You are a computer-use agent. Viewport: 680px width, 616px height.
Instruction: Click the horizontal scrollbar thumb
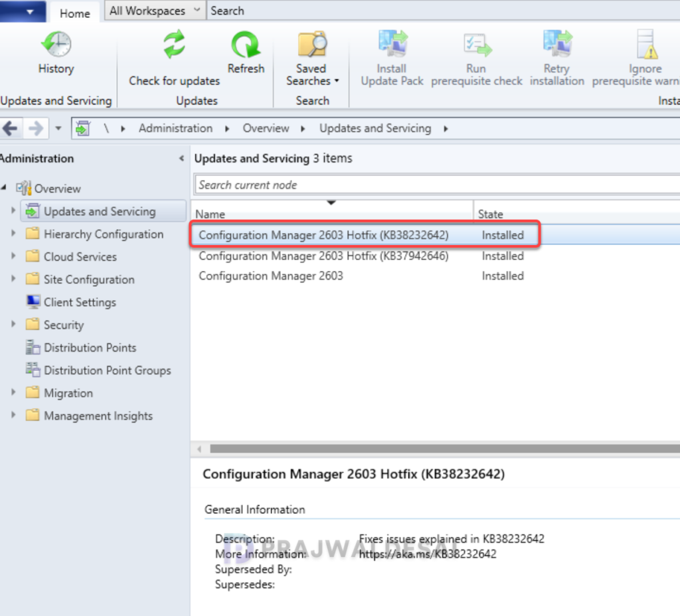pos(445,449)
